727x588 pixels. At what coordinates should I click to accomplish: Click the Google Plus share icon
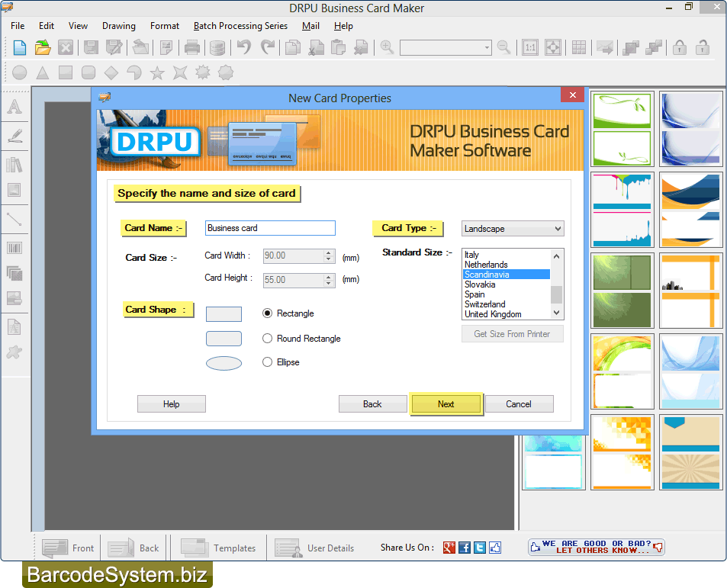click(449, 548)
